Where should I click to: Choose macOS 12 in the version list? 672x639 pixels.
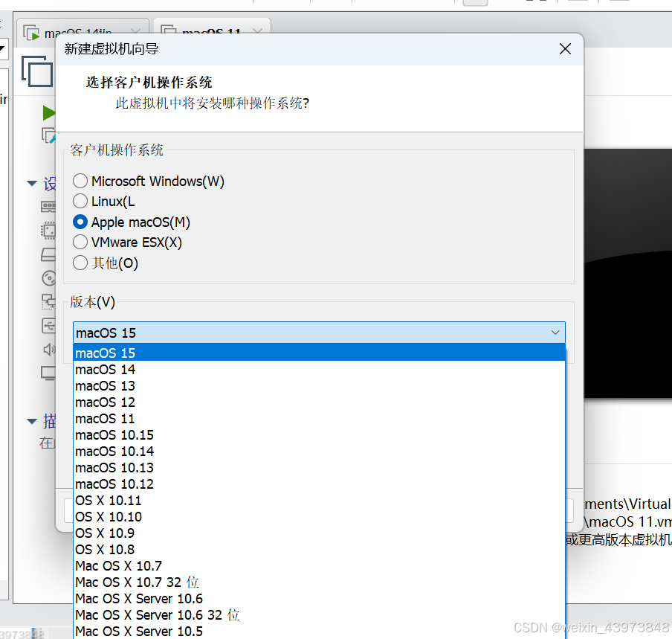point(320,402)
